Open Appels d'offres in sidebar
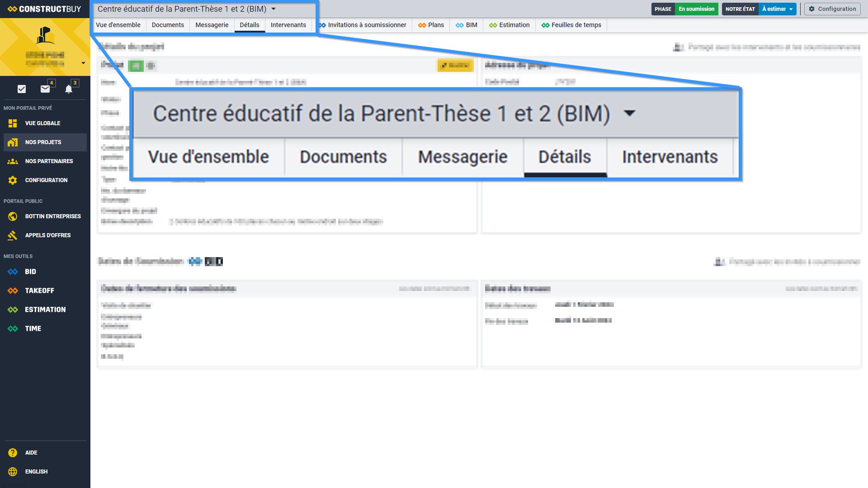Screen dimensions: 868x488 pos(48,235)
